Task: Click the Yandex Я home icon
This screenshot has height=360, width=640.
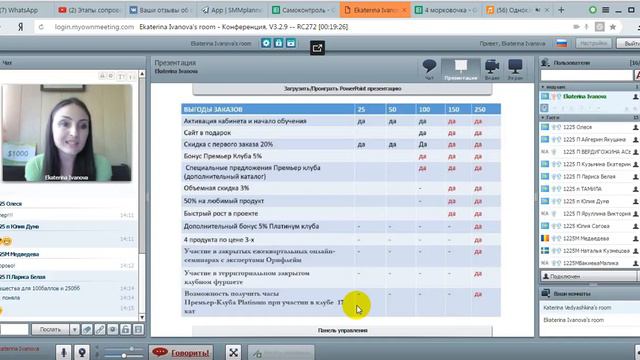Action: 20,27
